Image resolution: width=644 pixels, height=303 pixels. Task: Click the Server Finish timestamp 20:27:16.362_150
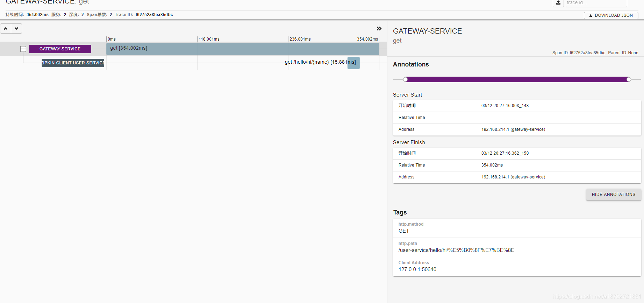505,153
